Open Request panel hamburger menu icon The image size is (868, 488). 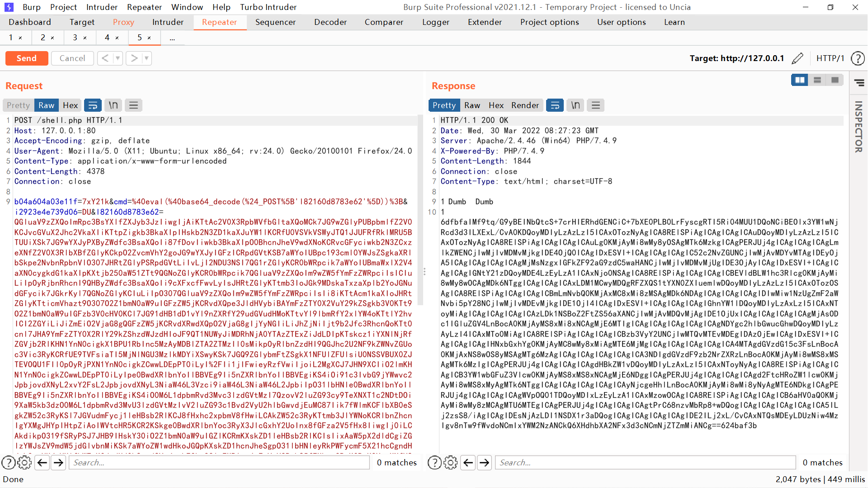[x=133, y=105]
